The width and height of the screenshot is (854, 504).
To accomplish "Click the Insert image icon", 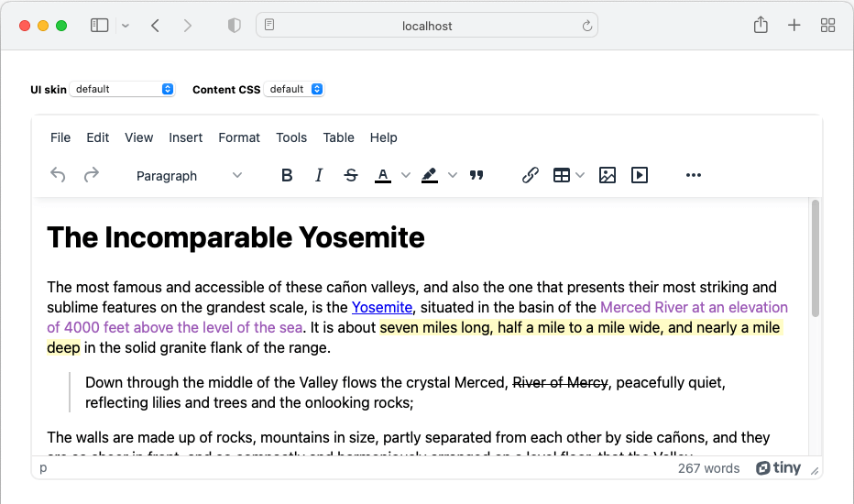I will [x=607, y=175].
